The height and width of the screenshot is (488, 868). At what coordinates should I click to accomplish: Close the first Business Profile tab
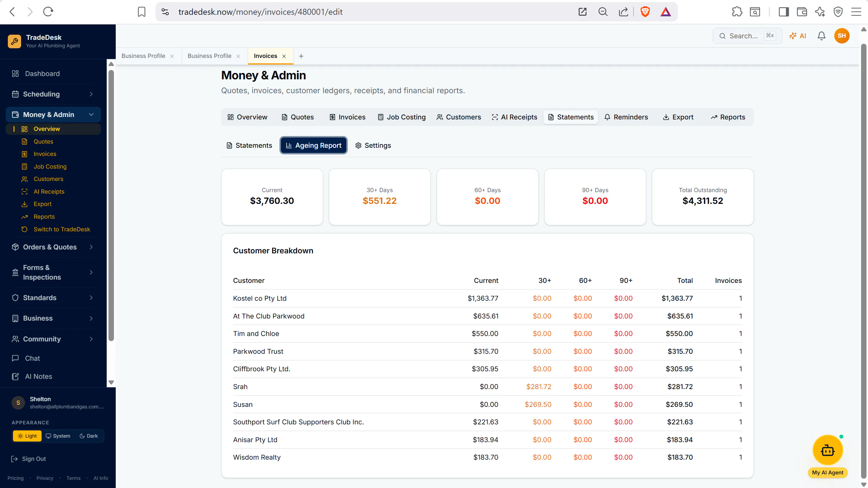tap(172, 56)
